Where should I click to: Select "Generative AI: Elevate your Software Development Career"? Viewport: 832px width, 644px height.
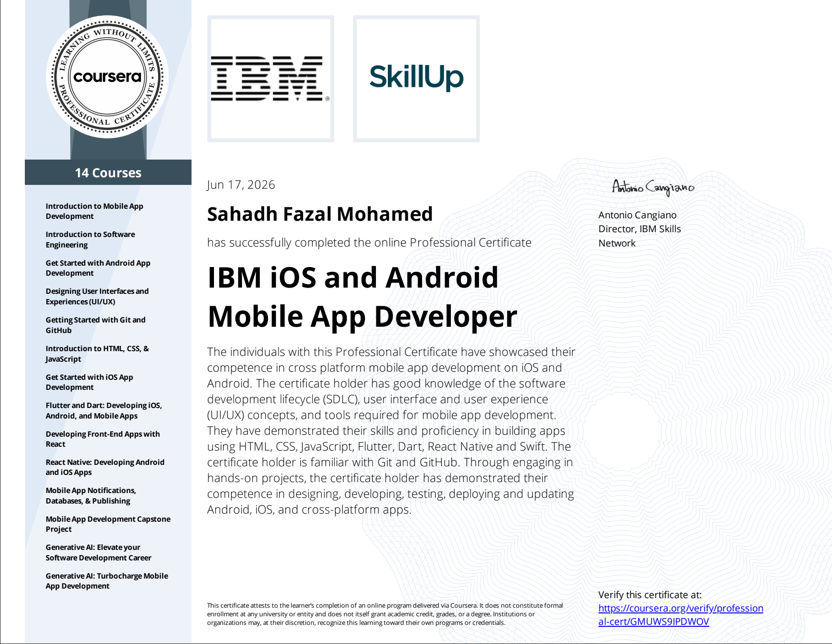pos(98,552)
